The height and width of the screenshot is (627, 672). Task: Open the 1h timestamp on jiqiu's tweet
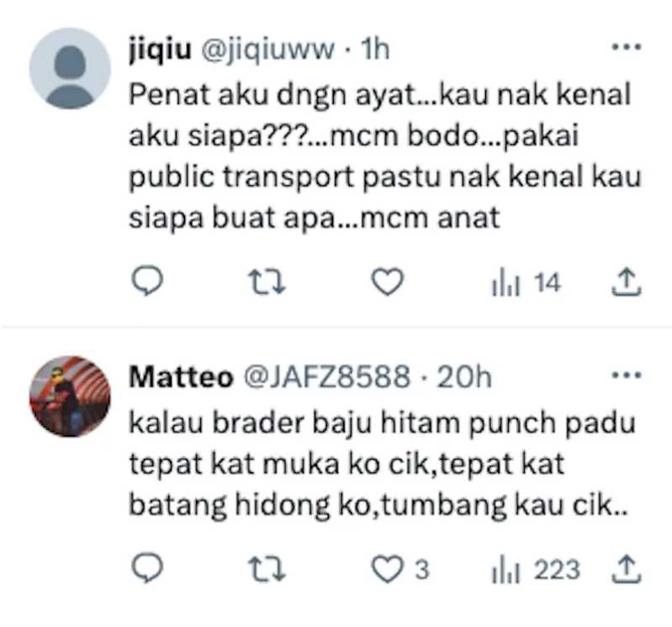click(x=375, y=50)
